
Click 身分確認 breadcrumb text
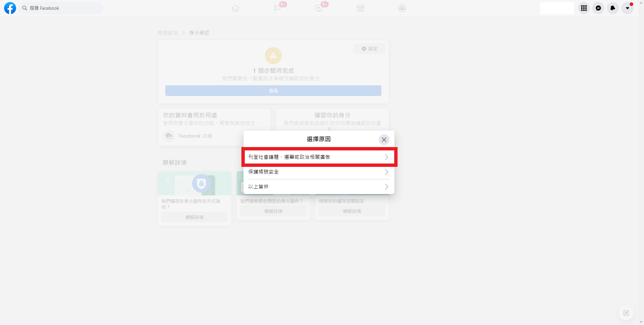[x=199, y=33]
